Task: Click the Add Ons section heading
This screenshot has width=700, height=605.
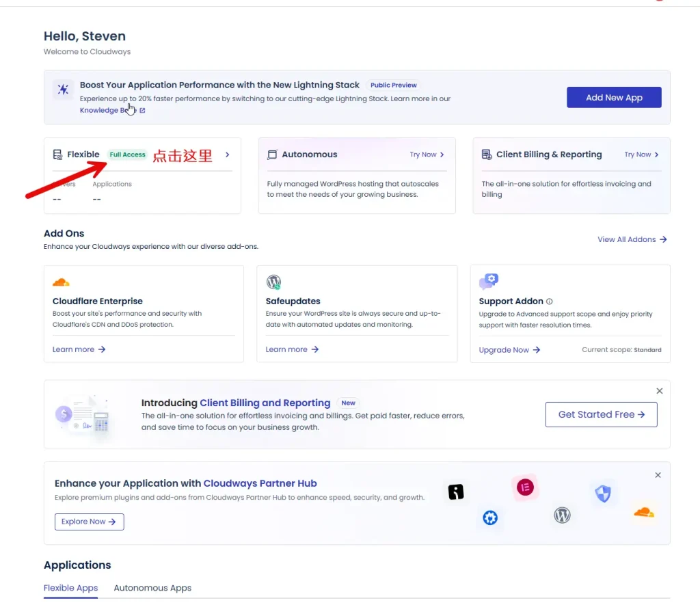Action: 64,233
